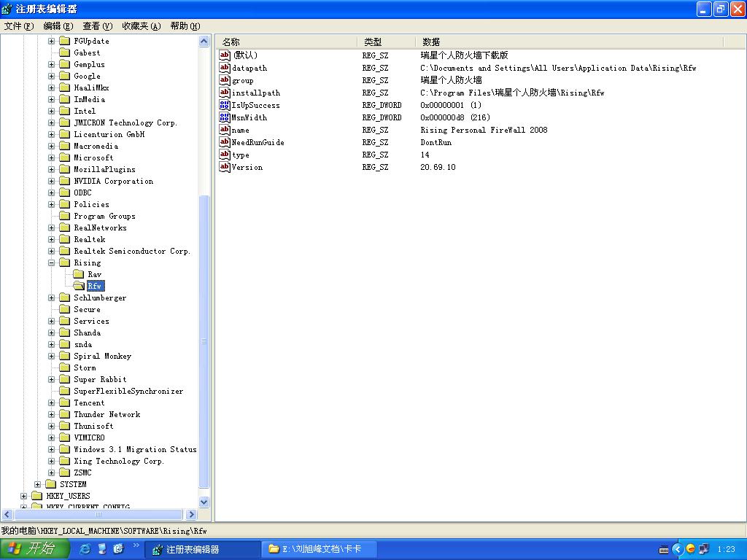Expand the NVIDIA Corporation key
The image size is (747, 560).
52,181
